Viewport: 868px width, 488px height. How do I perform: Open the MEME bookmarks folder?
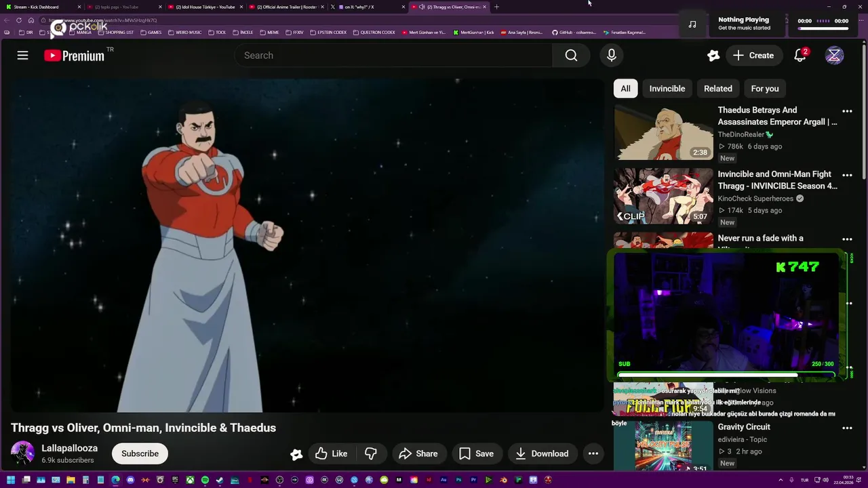(x=269, y=33)
